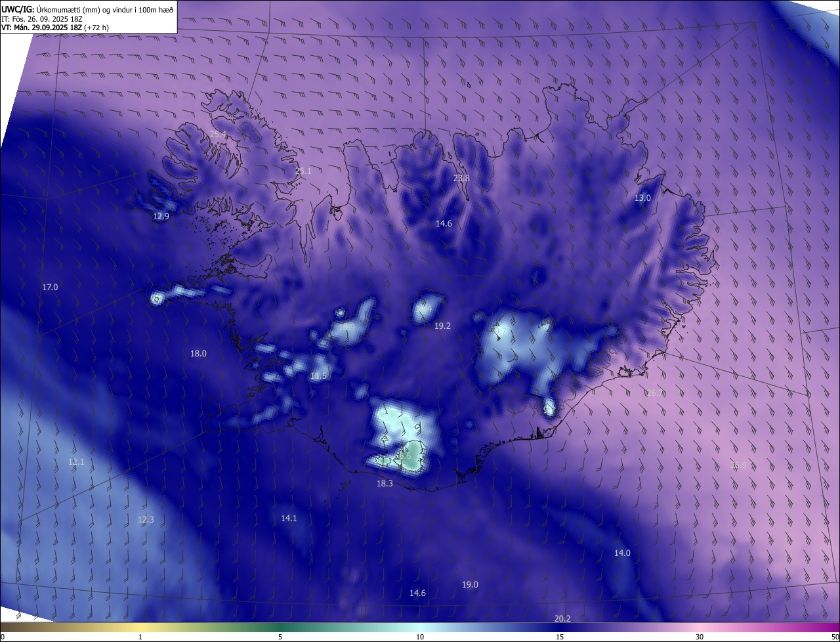The image size is (840, 642).
Task: Click the color scale label 0
Action: click(3, 637)
